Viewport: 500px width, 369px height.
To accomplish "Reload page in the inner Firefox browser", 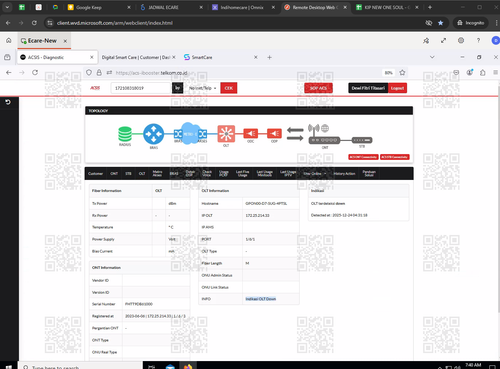I will click(x=35, y=72).
